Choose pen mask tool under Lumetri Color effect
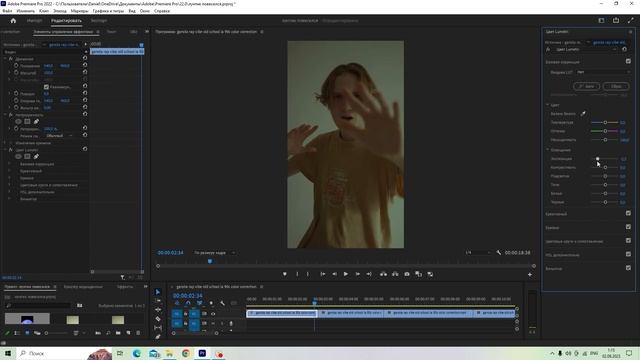Screen dimensions: 640x360 click(36, 157)
